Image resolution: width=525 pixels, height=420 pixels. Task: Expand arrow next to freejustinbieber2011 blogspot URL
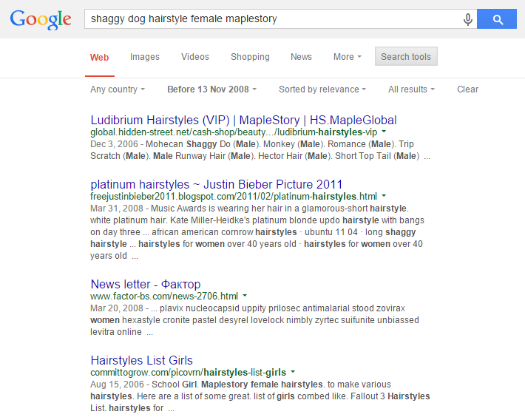click(384, 196)
